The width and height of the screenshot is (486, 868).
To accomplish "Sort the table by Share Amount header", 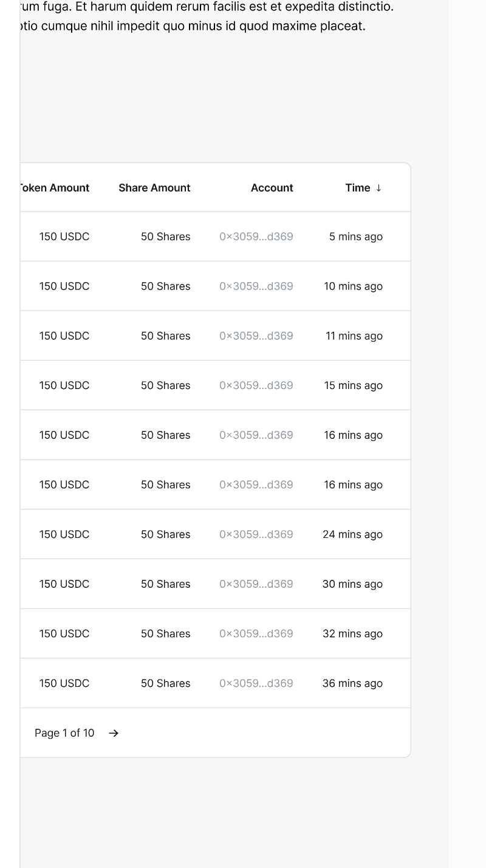I will coord(154,188).
